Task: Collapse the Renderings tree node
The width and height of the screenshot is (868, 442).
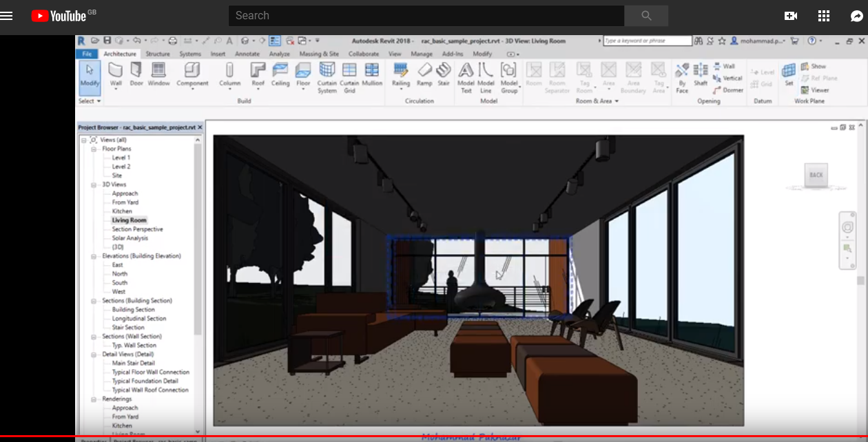Action: (x=94, y=399)
